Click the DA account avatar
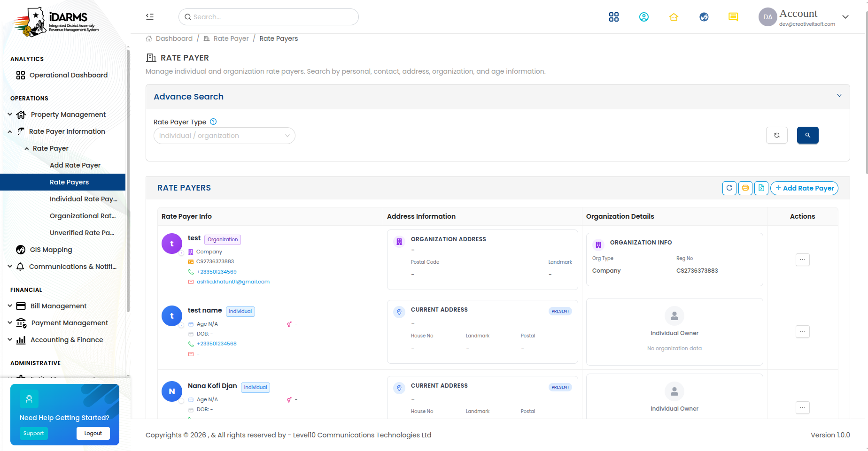The image size is (868, 451). tap(768, 17)
